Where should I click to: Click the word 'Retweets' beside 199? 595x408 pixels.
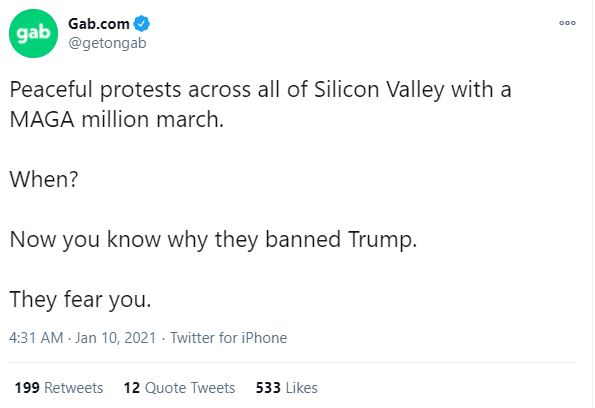(x=74, y=388)
